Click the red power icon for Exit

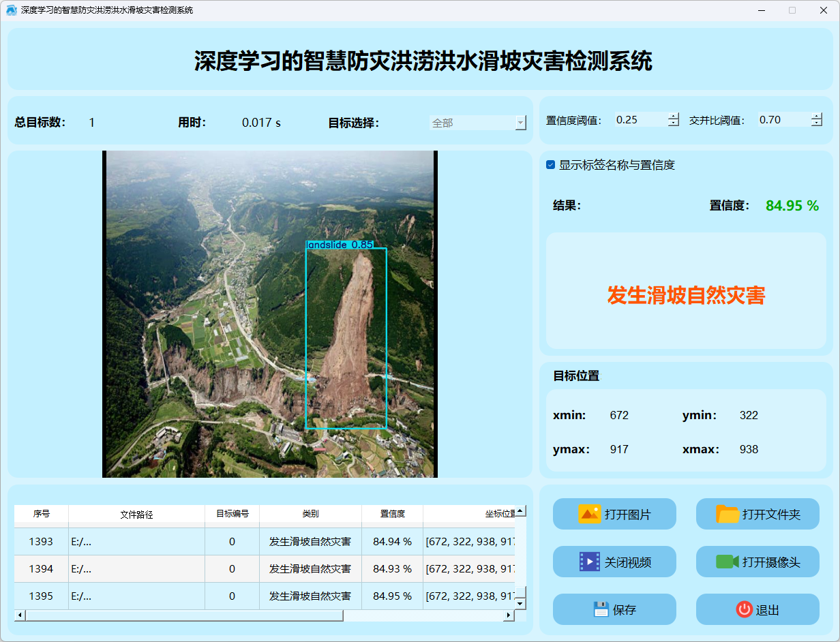[x=744, y=609]
